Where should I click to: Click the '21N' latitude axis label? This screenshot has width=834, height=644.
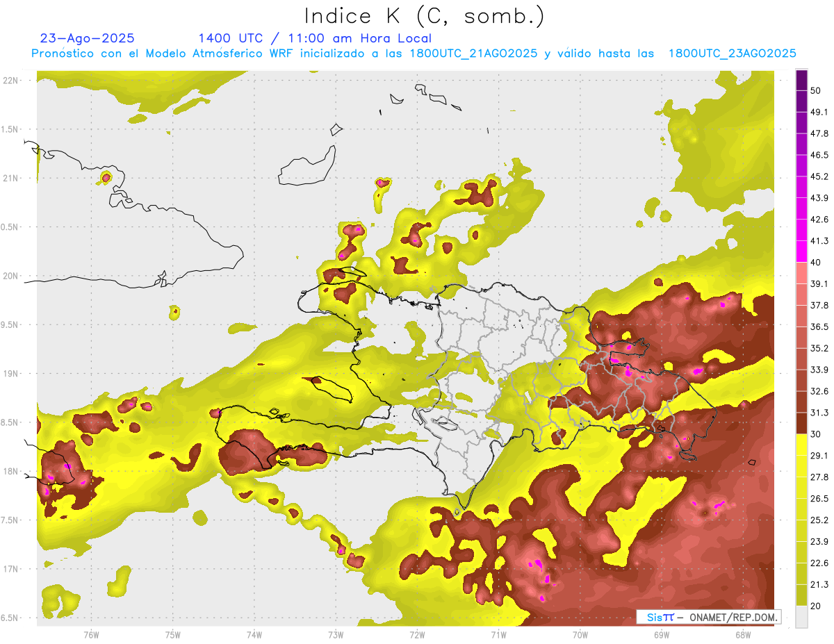10,179
